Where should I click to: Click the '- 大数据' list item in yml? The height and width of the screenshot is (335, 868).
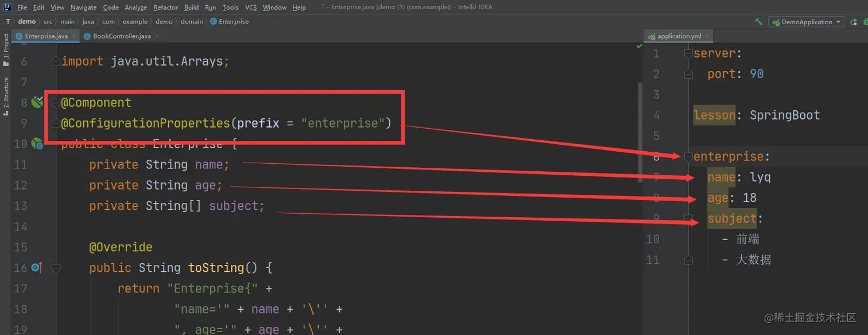746,260
